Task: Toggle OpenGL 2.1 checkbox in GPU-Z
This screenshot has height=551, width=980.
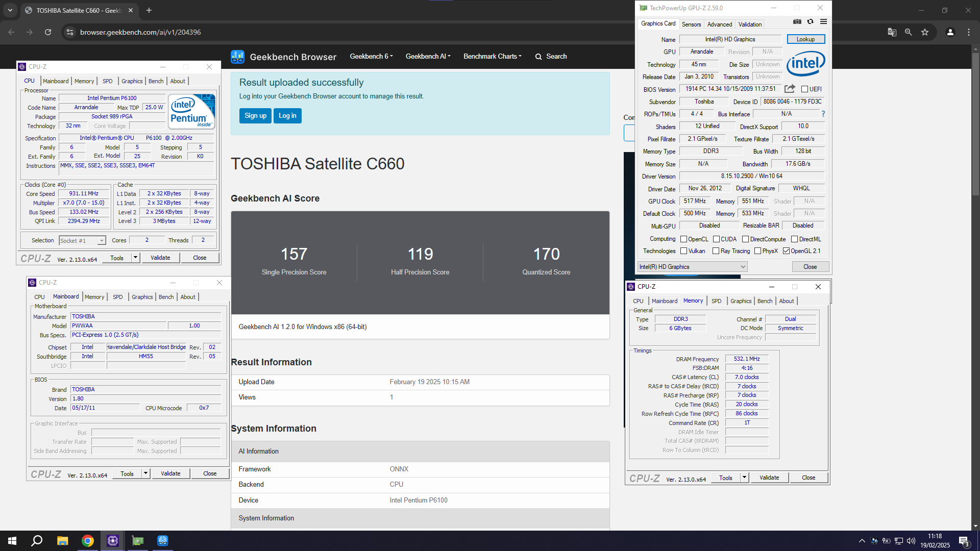Action: [x=786, y=251]
